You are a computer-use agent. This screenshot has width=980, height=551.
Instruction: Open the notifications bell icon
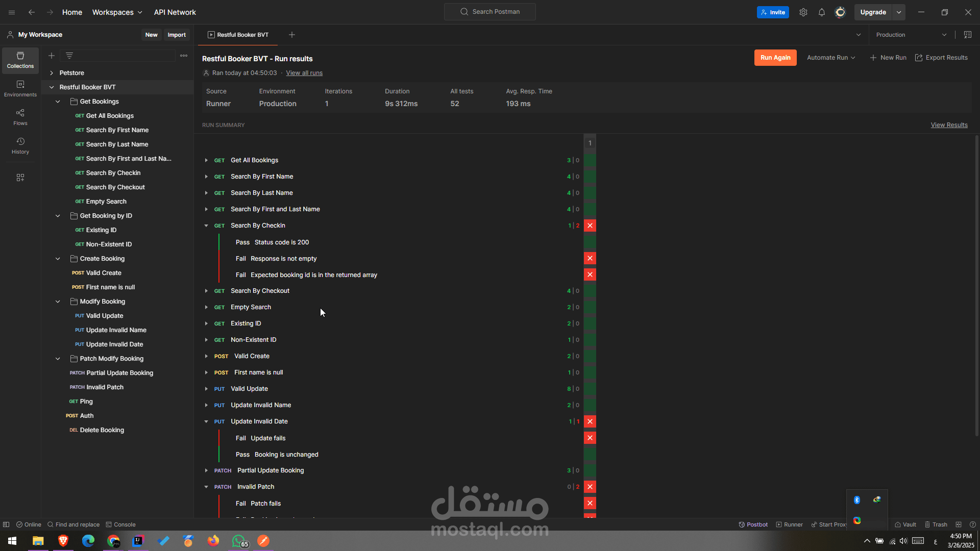822,12
